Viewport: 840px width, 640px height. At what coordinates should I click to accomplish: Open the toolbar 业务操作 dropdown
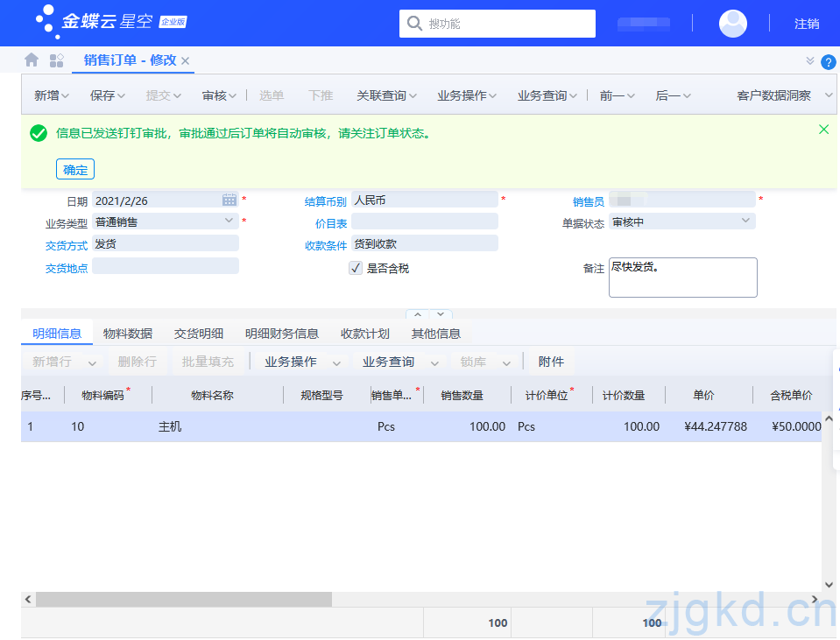pos(467,95)
